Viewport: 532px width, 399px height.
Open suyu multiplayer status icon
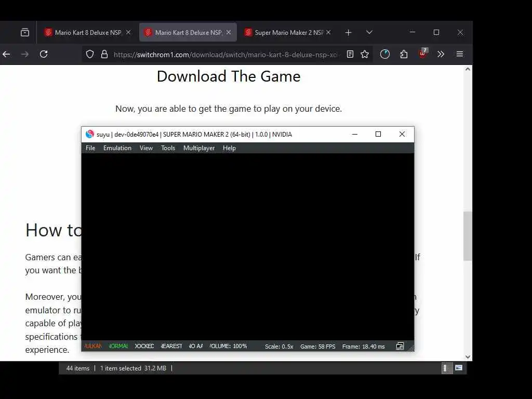coord(400,346)
